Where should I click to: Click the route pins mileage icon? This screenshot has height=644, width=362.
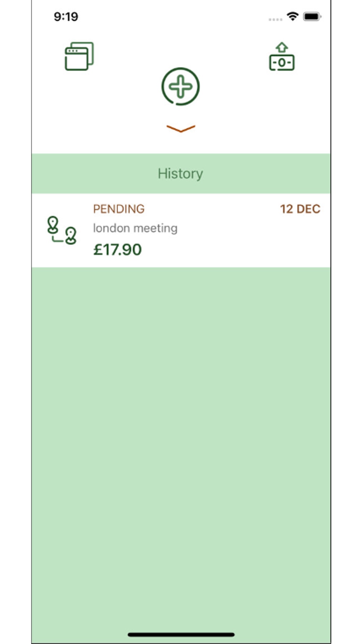[x=62, y=230]
